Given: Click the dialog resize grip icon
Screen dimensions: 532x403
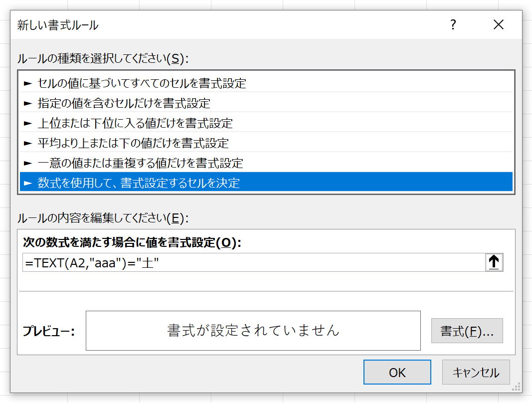Looking at the screenshot, I should 517,387.
